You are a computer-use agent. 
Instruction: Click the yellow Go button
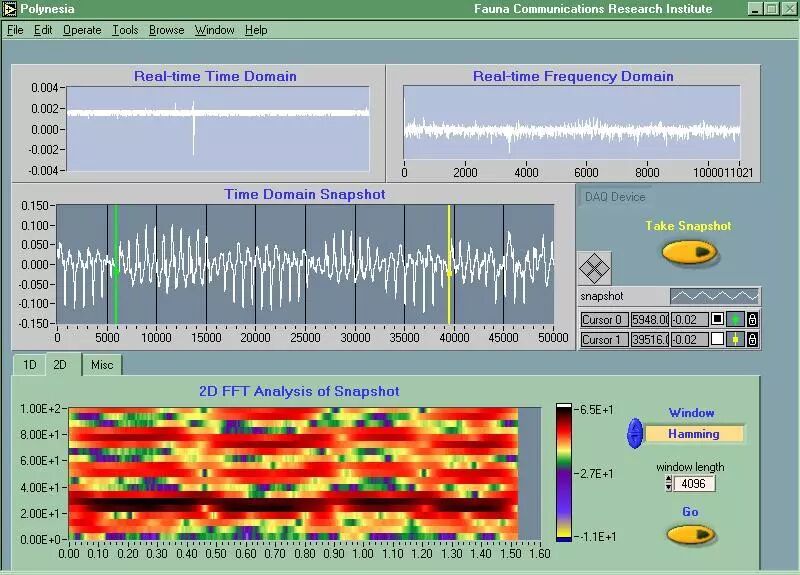[x=691, y=534]
